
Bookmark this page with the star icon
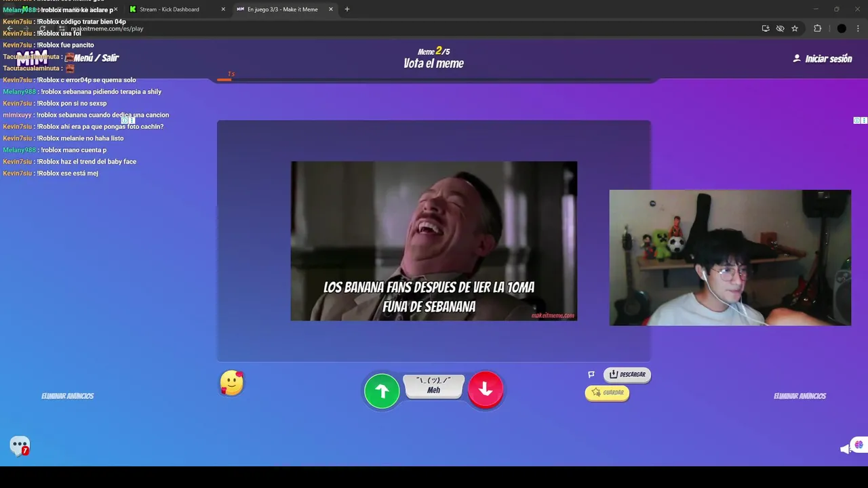click(x=795, y=28)
